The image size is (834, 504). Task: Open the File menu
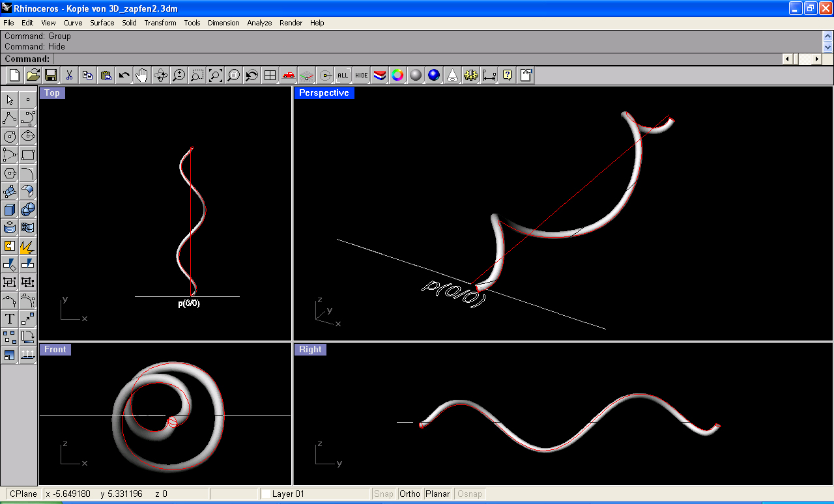click(x=8, y=23)
